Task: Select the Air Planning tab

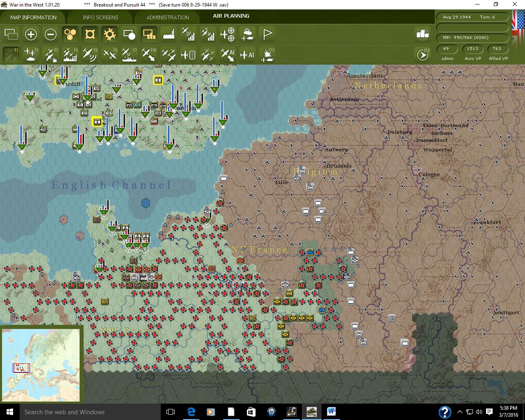Action: tap(231, 16)
